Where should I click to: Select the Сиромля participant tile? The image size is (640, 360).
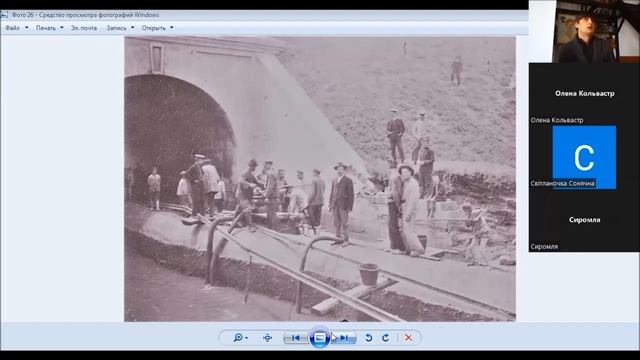point(584,220)
